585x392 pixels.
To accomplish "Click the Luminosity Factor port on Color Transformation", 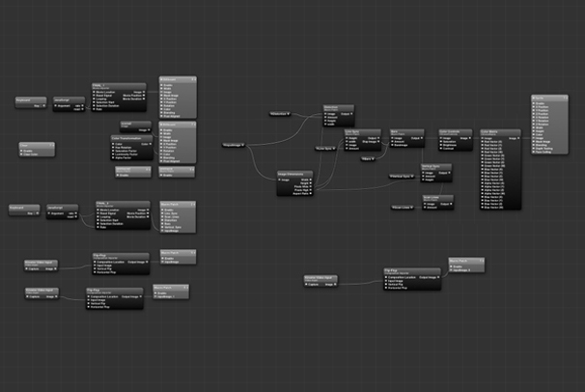I will pyautogui.click(x=115, y=154).
